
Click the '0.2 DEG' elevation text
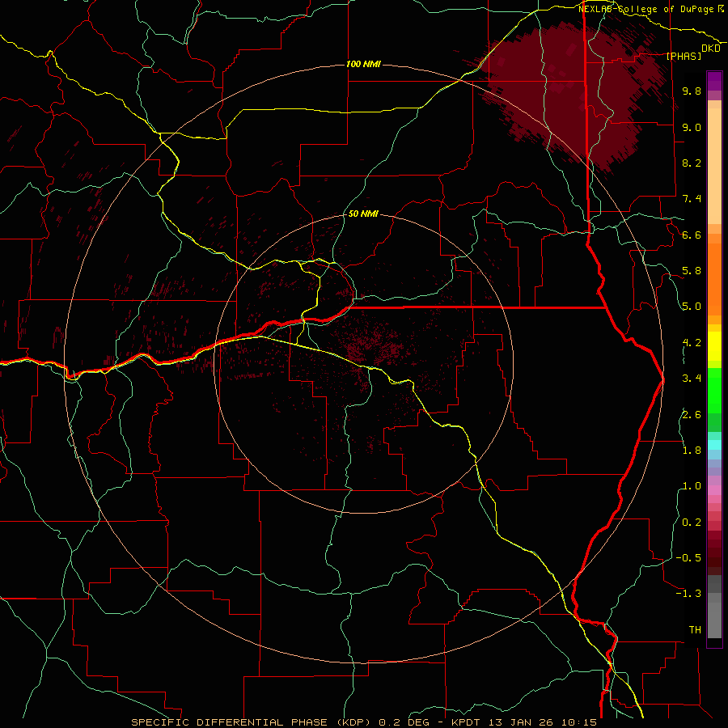404,722
